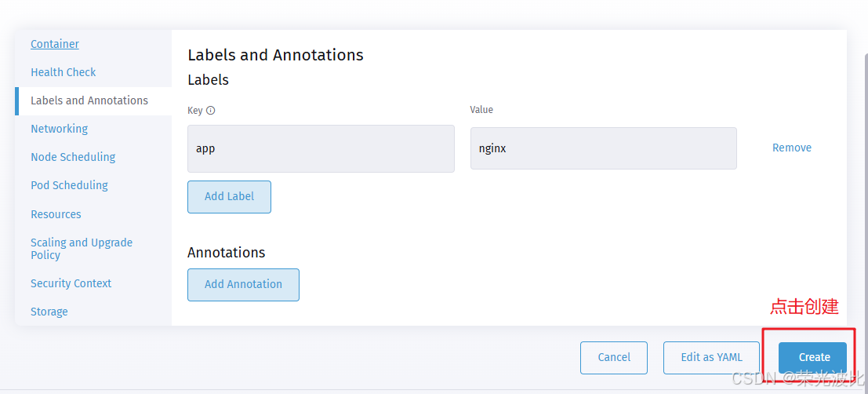
Task: Open the Container tab
Action: [55, 44]
